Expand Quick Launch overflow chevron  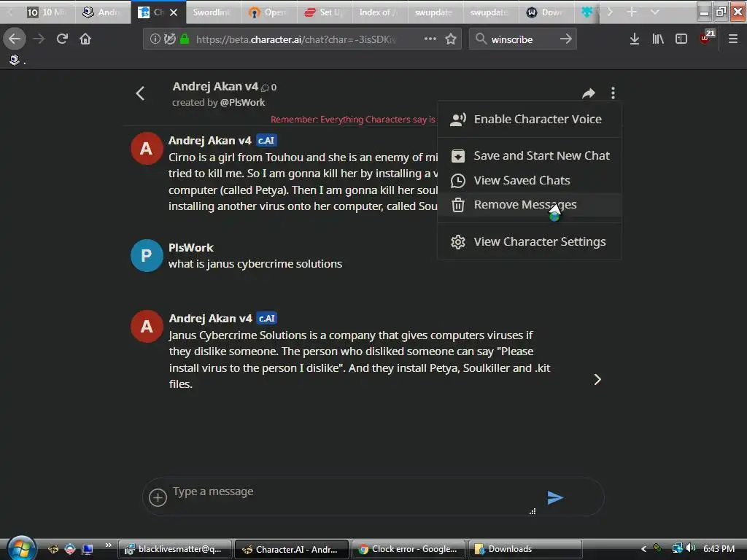coord(109,545)
